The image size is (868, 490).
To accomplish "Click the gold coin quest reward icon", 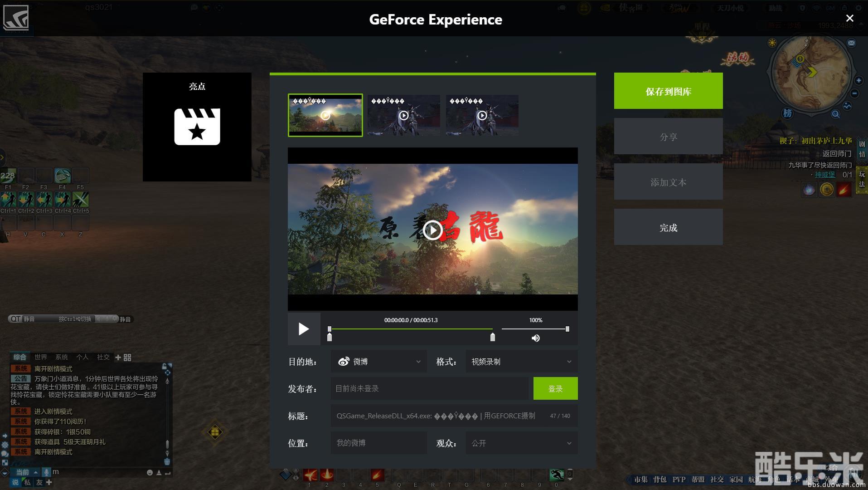I will pyautogui.click(x=827, y=189).
